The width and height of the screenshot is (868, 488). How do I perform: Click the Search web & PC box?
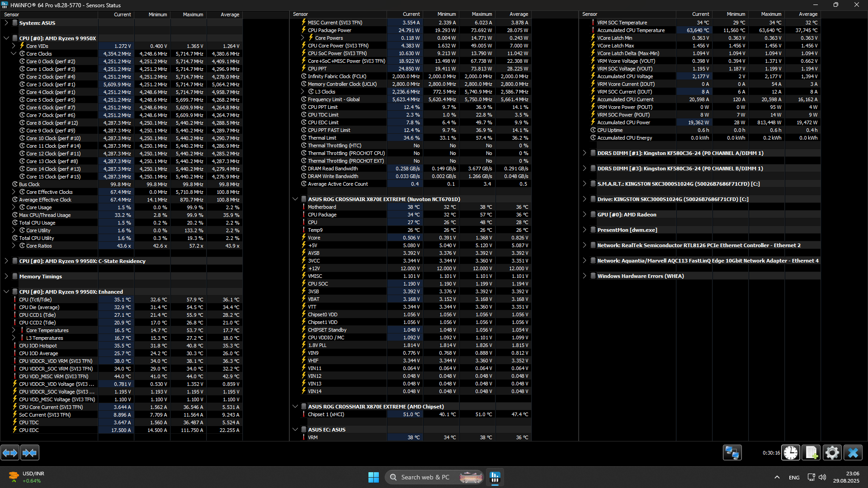425,477
